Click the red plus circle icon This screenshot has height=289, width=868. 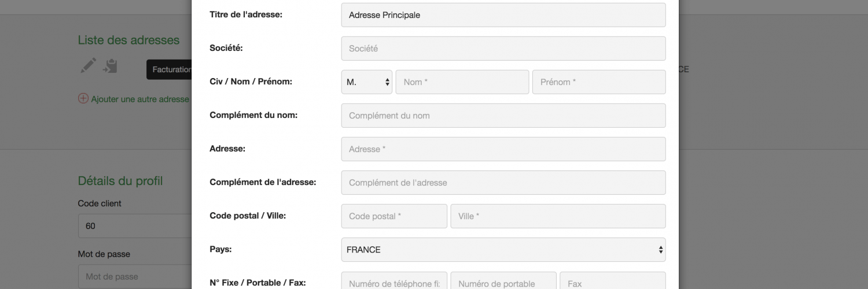[83, 99]
